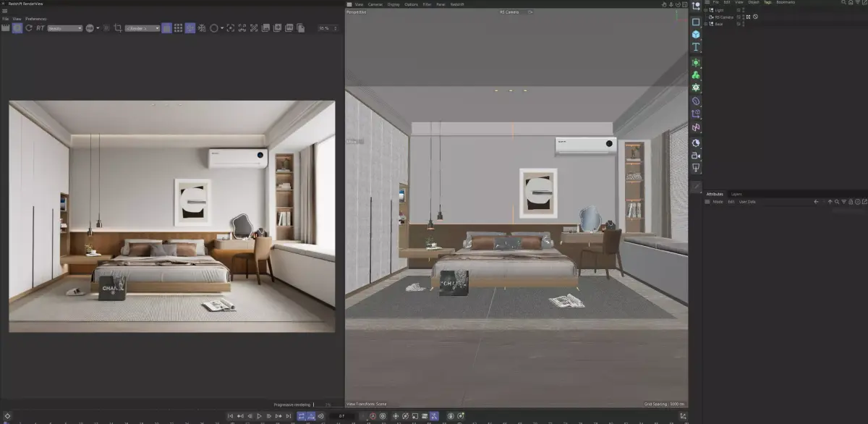Open the viewport Filter menu
Viewport: 868px width, 424px height.
427,4
